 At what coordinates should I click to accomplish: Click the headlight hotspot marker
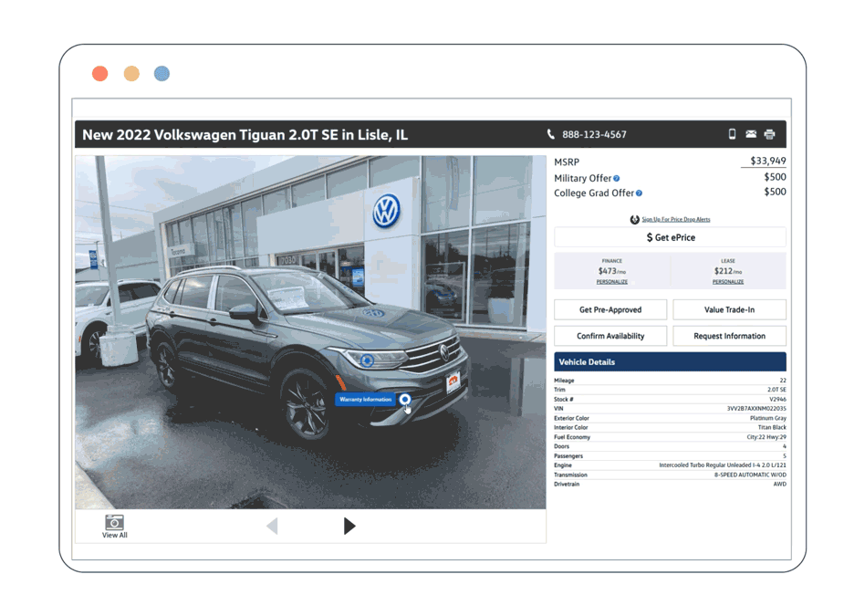(367, 361)
